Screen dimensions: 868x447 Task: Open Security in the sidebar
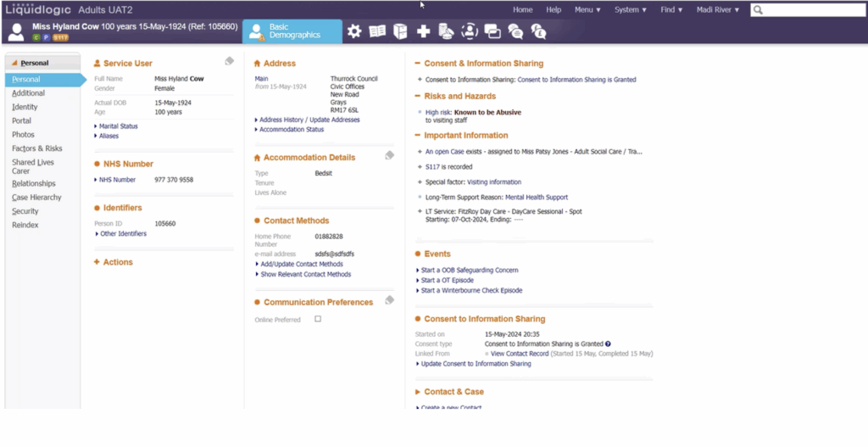click(25, 211)
